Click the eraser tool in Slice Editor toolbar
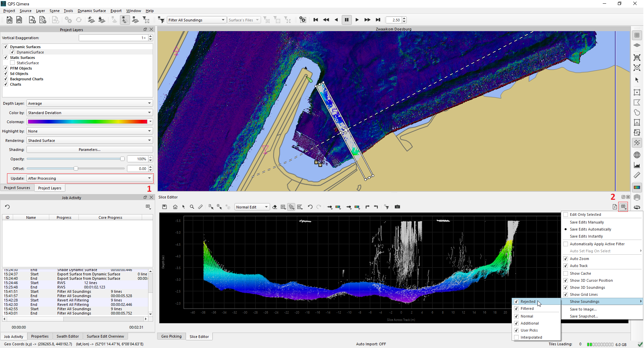 tap(275, 207)
